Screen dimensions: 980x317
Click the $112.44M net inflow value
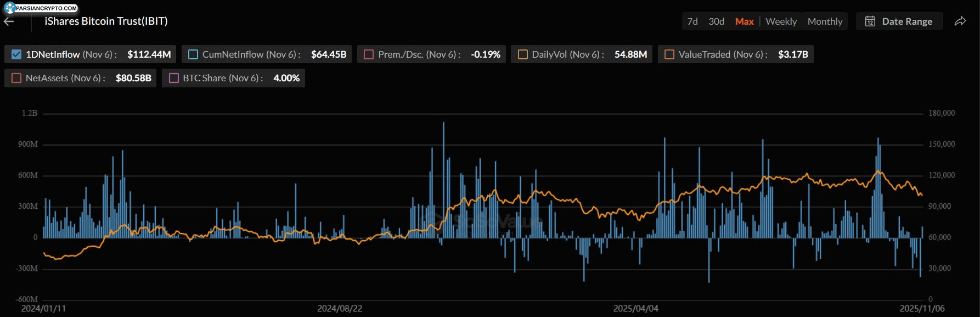point(149,54)
